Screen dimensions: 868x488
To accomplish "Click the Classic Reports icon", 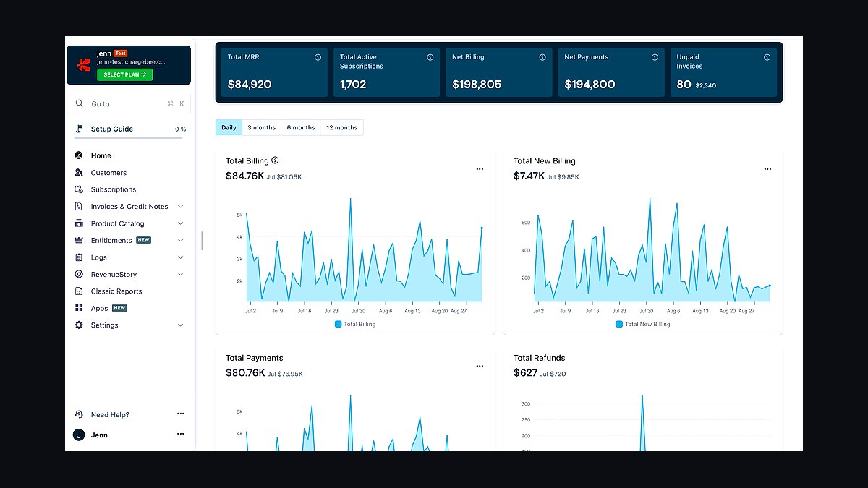I will coord(79,291).
